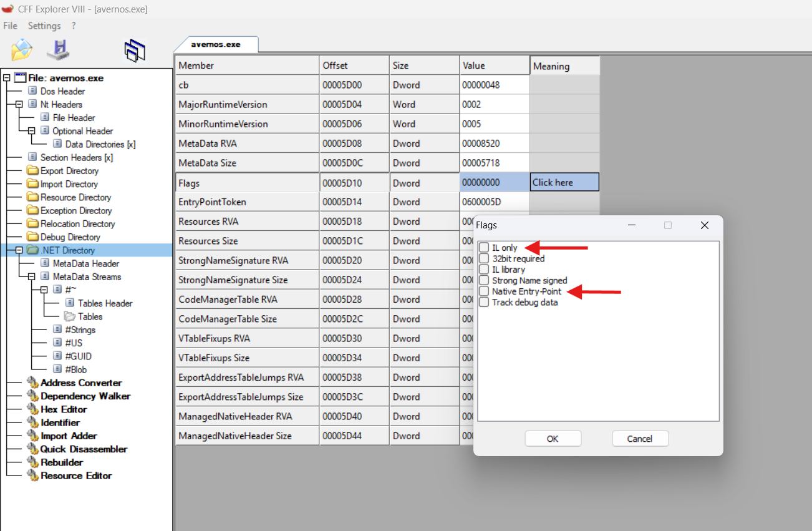
Task: Collapse the #~ metadata stream node
Action: (x=45, y=290)
